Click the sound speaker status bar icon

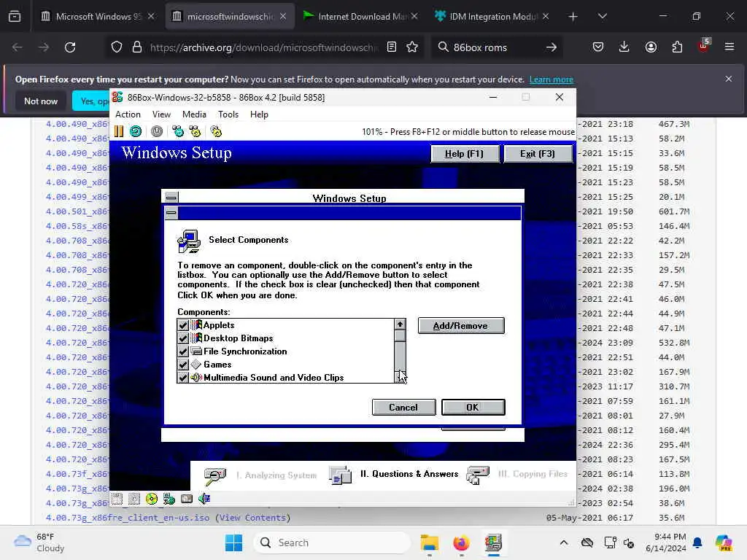click(x=204, y=499)
